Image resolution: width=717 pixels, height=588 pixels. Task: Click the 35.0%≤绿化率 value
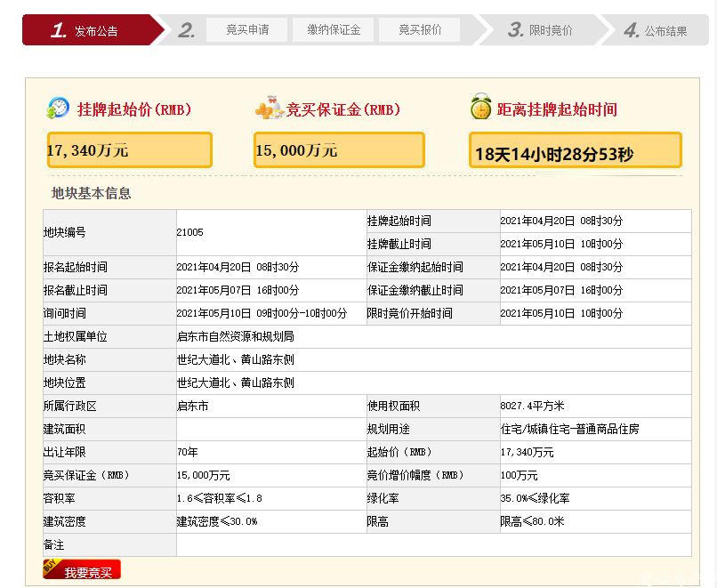535,498
